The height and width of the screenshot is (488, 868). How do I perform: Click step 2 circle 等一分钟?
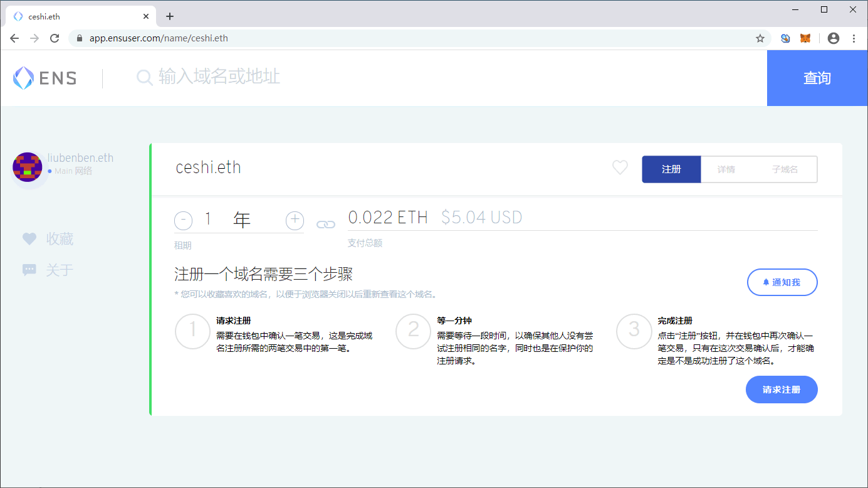click(x=413, y=332)
